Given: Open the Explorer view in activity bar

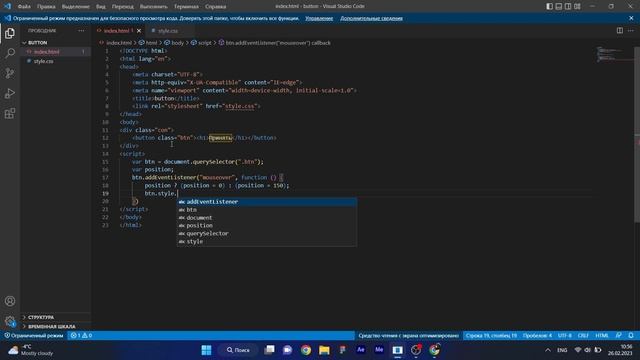Looking at the screenshot, I should [x=10, y=33].
